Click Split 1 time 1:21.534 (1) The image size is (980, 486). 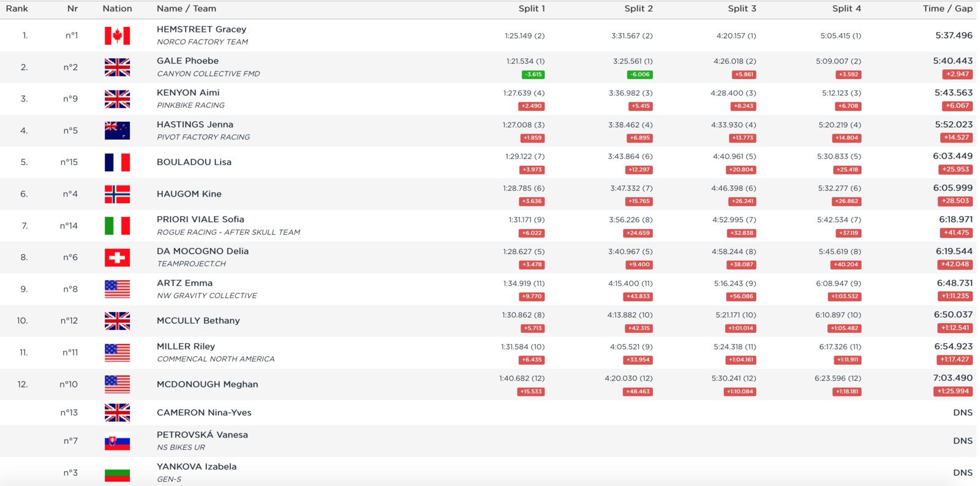click(x=526, y=61)
